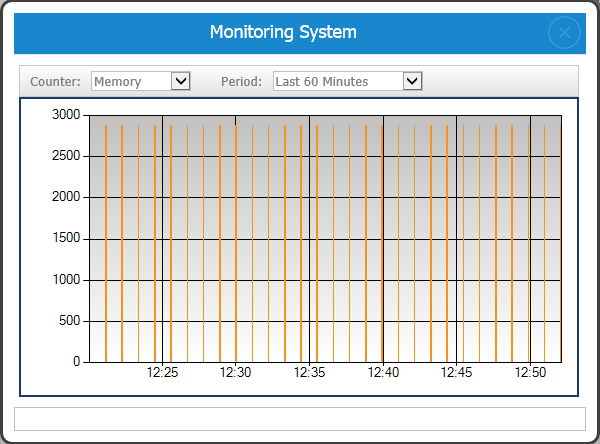Click the 12:40 time axis label

[x=383, y=372]
